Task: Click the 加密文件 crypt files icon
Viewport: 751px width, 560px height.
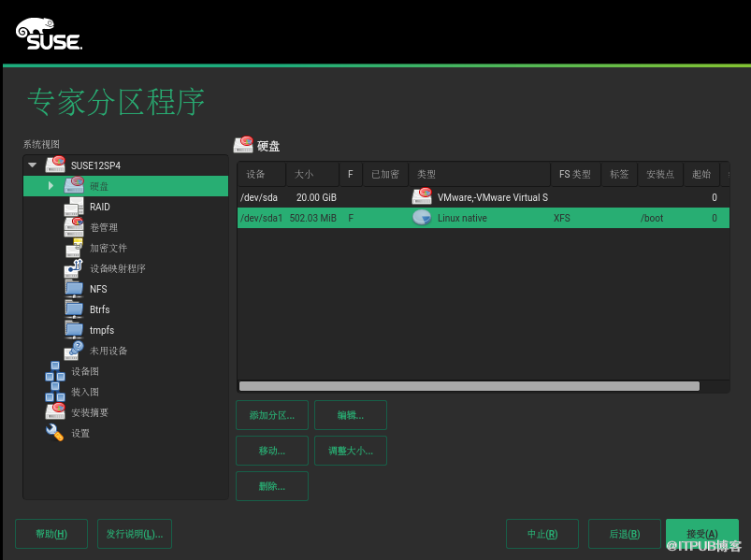Action: 74,248
